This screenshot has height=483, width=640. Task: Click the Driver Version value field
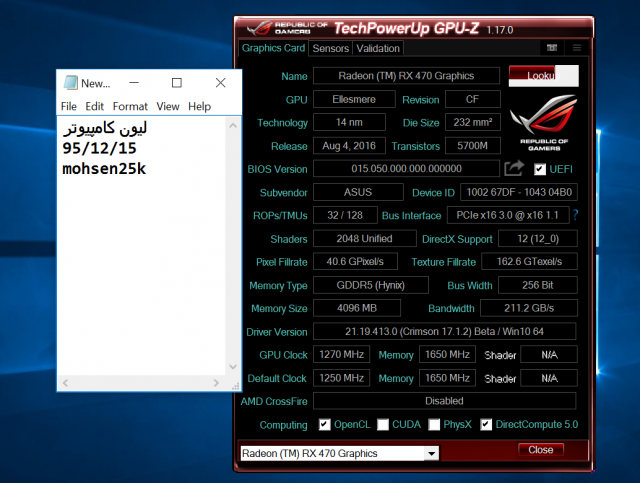point(444,331)
